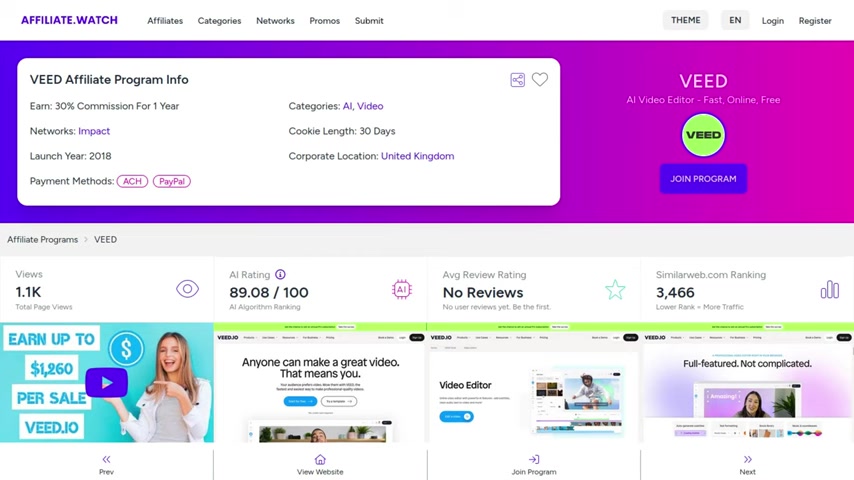Screen dimensions: 854x480
Task: Click the AI chip icon
Action: click(401, 289)
